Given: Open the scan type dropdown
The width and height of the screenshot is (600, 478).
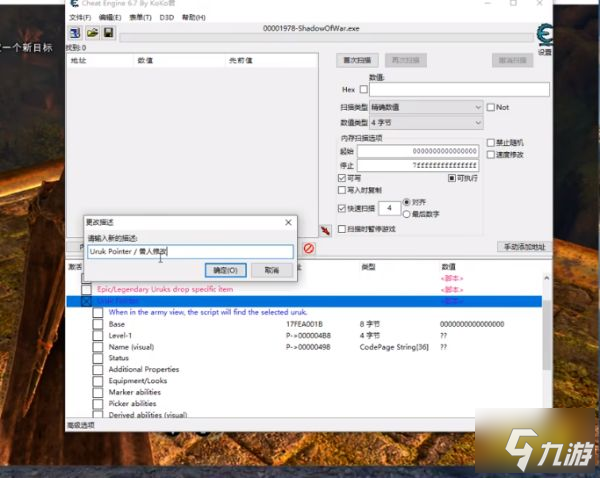Looking at the screenshot, I should pyautogui.click(x=426, y=107).
